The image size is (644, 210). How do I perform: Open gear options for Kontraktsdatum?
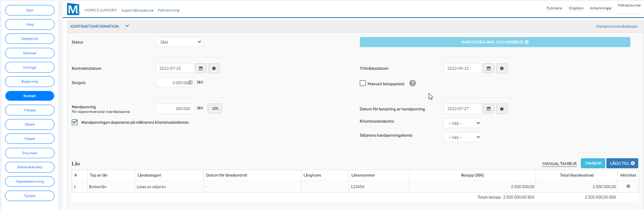(214, 68)
